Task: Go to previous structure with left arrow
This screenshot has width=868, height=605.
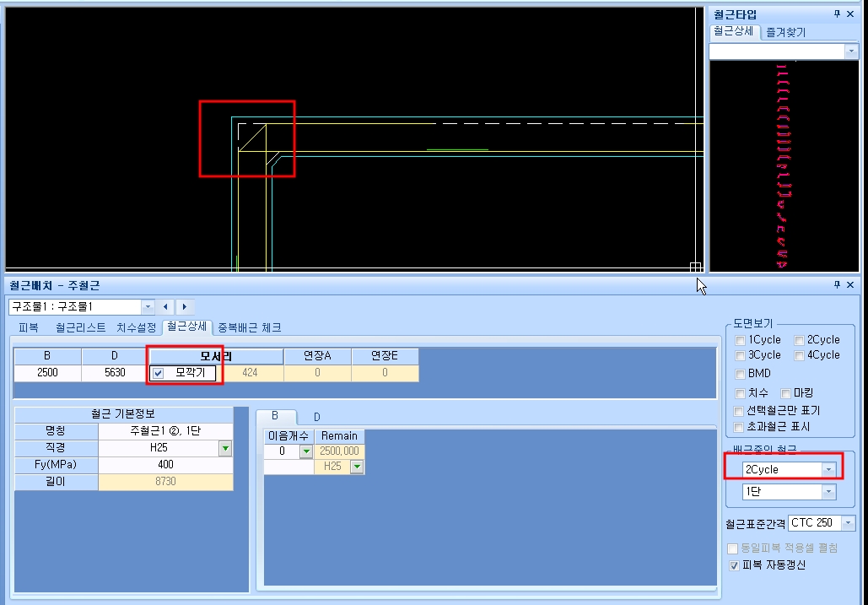Action: 165,306
